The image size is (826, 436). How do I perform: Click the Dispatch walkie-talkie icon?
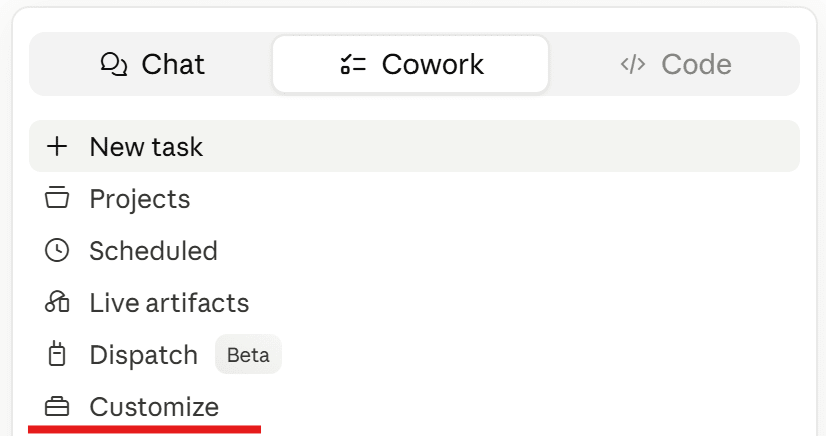(x=57, y=354)
